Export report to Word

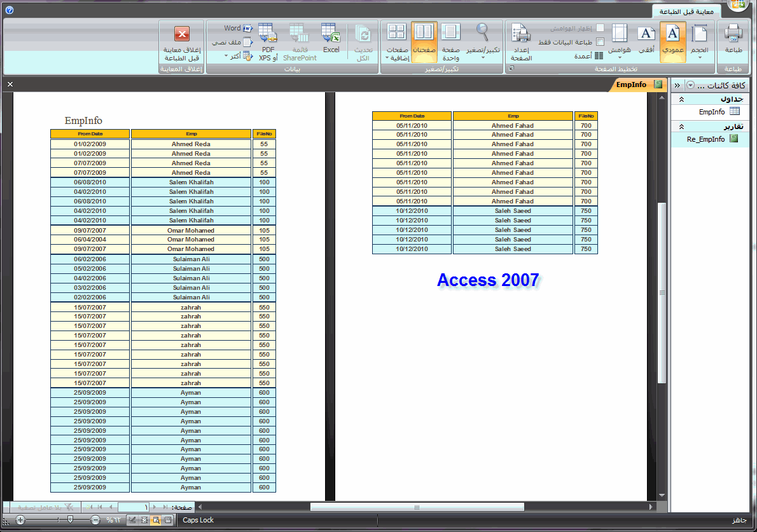click(x=238, y=29)
